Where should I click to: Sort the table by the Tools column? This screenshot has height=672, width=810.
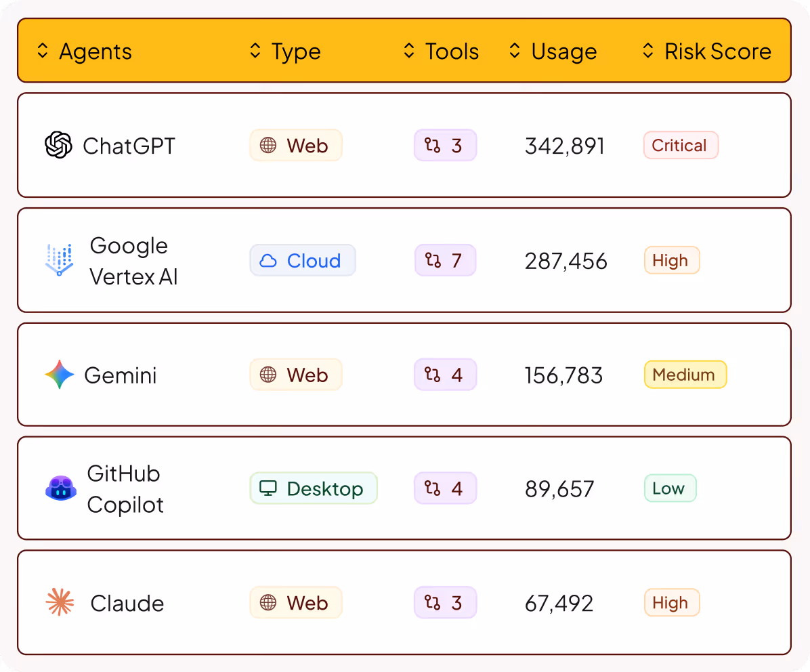pos(409,51)
